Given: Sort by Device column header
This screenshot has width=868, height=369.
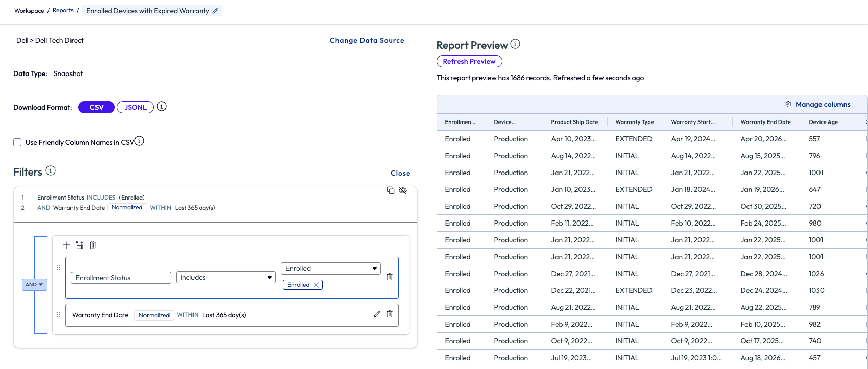Looking at the screenshot, I should click(505, 122).
